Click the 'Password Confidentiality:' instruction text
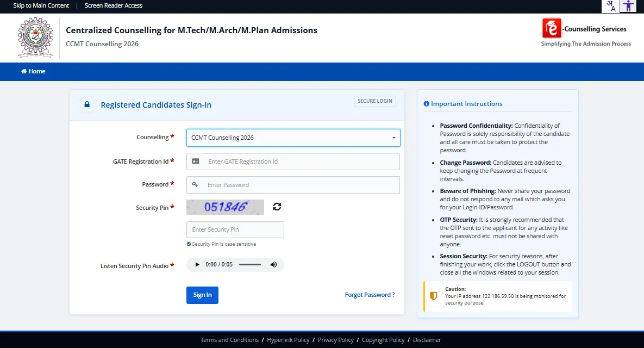Image resolution: width=644 pixels, height=348 pixels. click(476, 126)
